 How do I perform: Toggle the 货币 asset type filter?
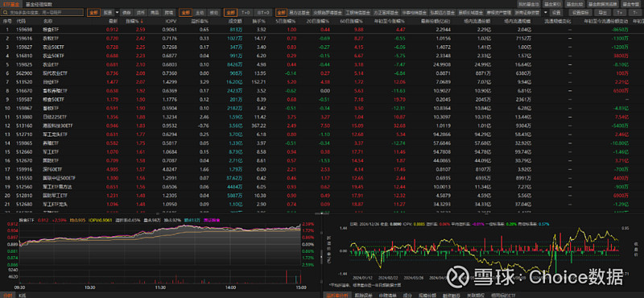[140, 12]
